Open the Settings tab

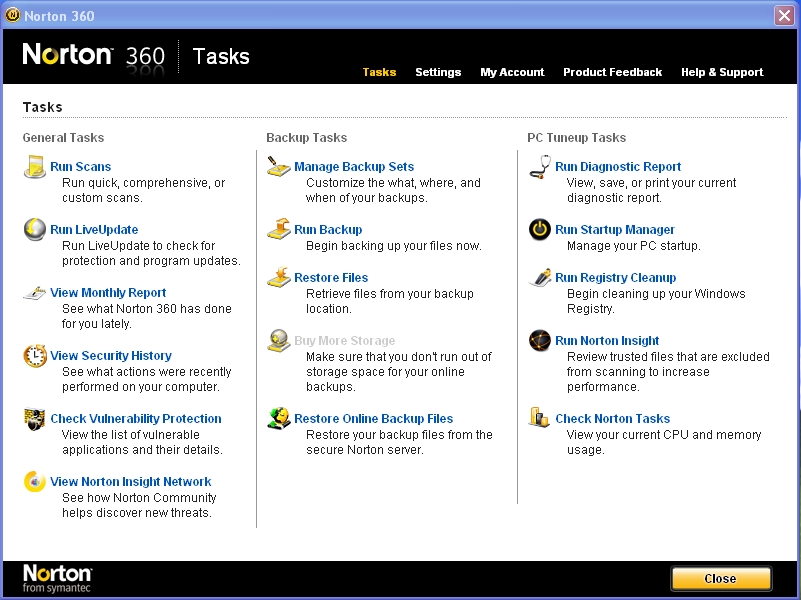tap(438, 72)
